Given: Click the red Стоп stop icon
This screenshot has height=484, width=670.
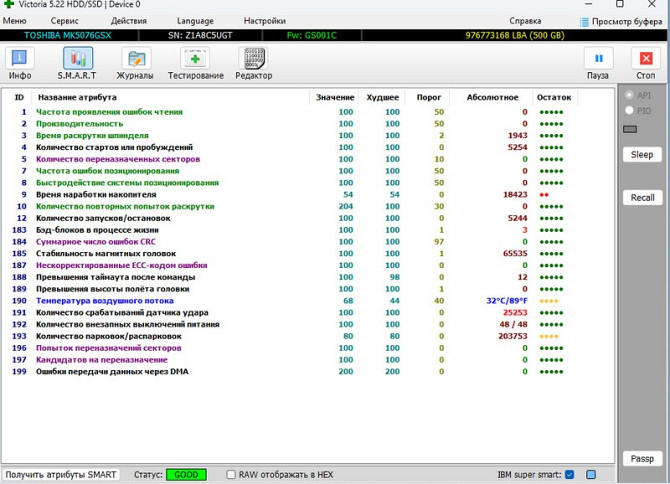Looking at the screenshot, I should 646,59.
